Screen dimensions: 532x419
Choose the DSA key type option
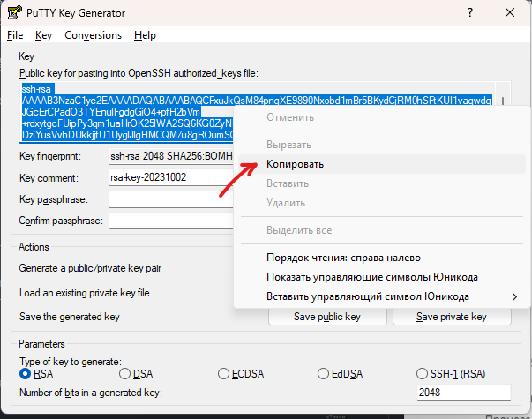tap(124, 373)
